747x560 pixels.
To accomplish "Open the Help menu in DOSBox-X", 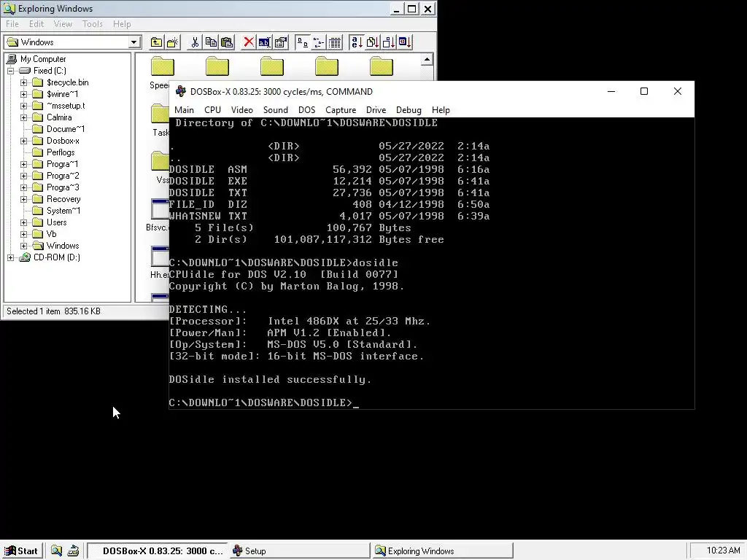I will (441, 110).
